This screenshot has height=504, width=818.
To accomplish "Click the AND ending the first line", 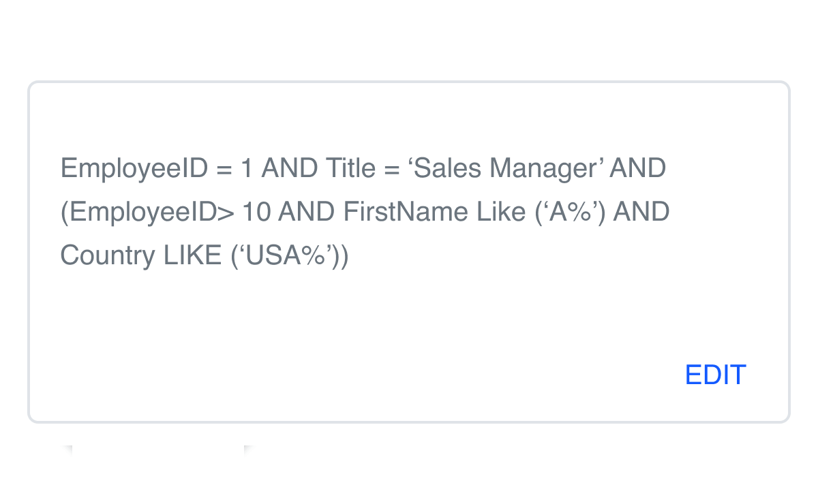I will (x=637, y=168).
